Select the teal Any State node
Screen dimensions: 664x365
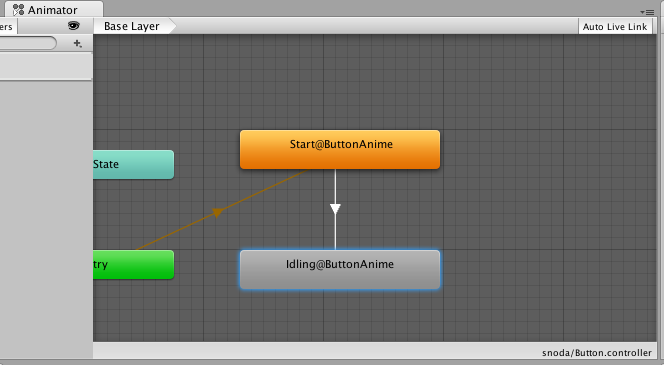coord(133,164)
